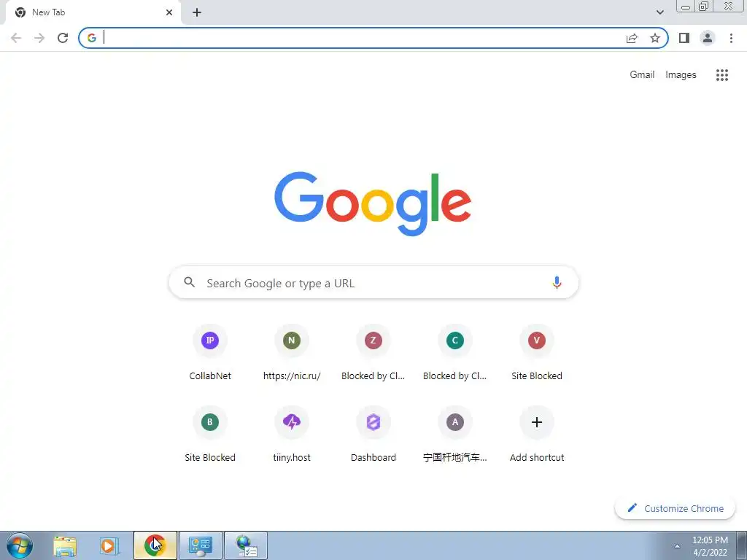Image resolution: width=747 pixels, height=560 pixels.
Task: Bookmark this tab with the star icon
Action: click(655, 38)
